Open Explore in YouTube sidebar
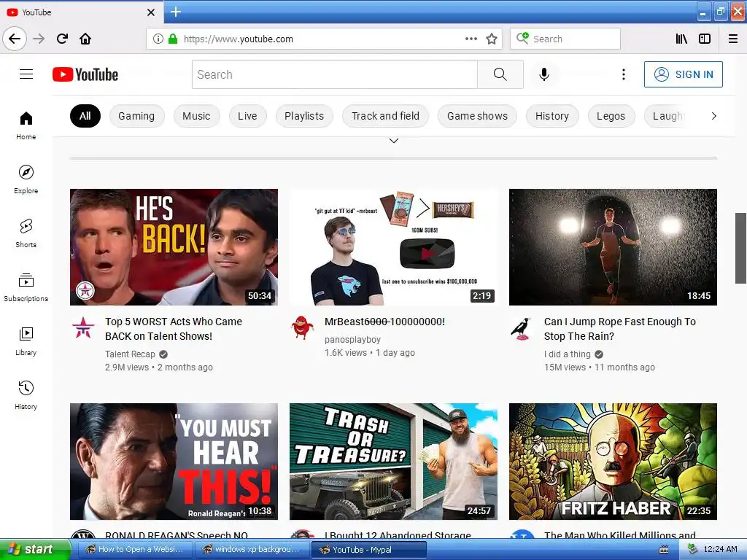This screenshot has height=560, width=747. [x=26, y=179]
